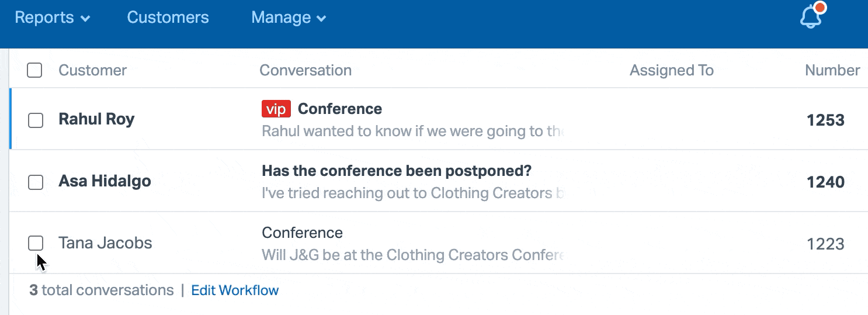Open Rahul Roy's Conference conversation
The height and width of the screenshot is (315, 868).
coord(340,109)
